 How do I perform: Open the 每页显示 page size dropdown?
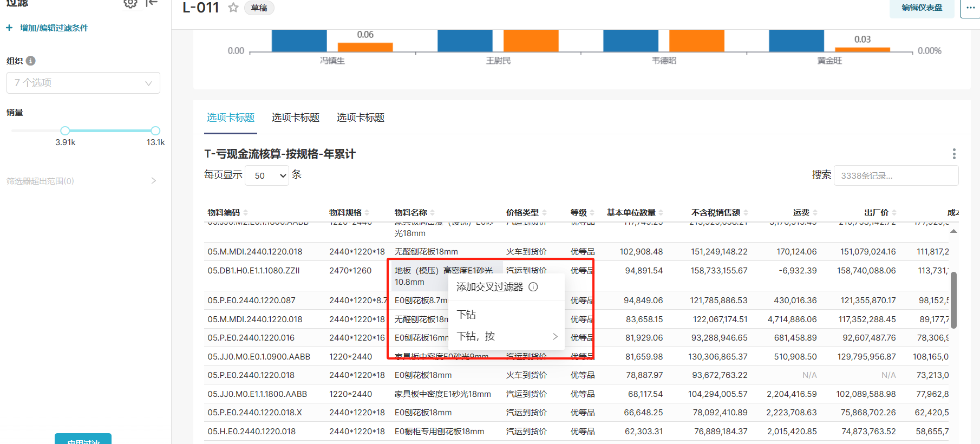pos(267,175)
